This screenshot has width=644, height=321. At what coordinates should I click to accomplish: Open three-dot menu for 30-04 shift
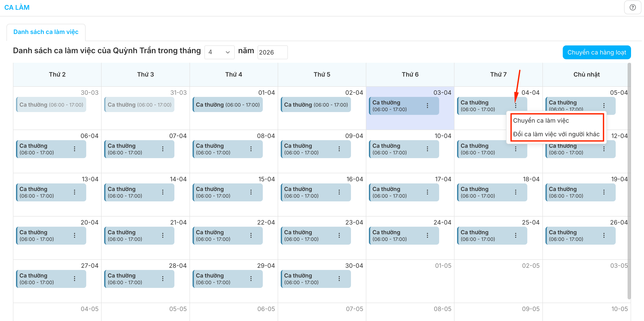pos(339,279)
